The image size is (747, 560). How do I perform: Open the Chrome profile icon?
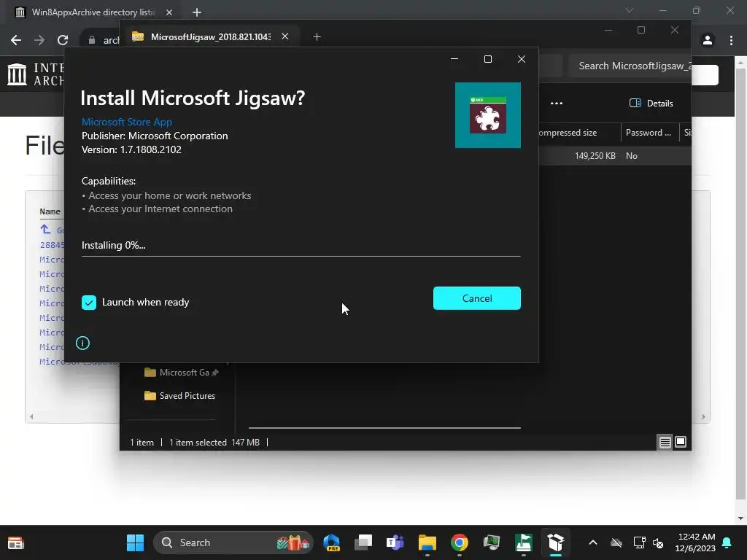(708, 41)
